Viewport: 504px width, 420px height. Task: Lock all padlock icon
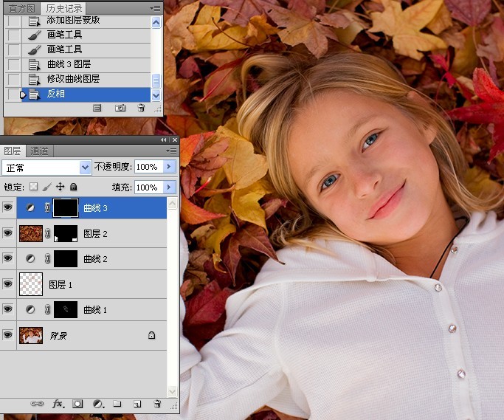click(x=73, y=187)
